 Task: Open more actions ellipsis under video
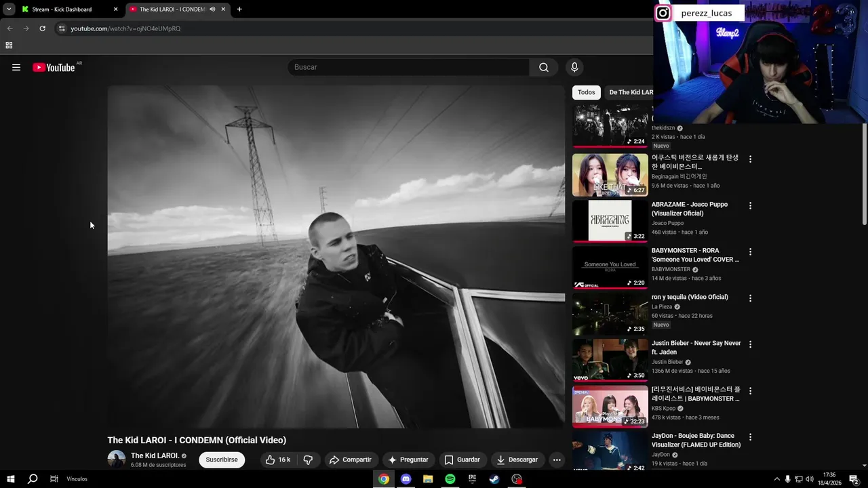coord(557,460)
